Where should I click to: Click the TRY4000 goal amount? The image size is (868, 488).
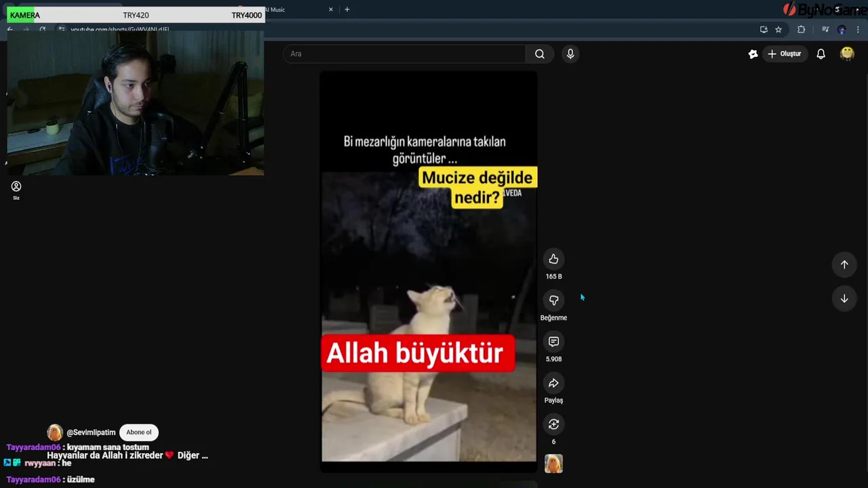[x=246, y=15]
